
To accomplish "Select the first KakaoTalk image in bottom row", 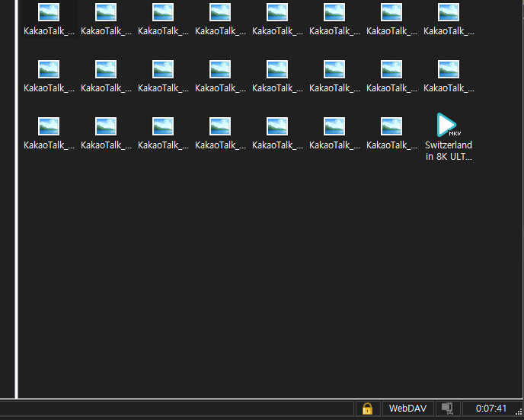I will pyautogui.click(x=49, y=127).
